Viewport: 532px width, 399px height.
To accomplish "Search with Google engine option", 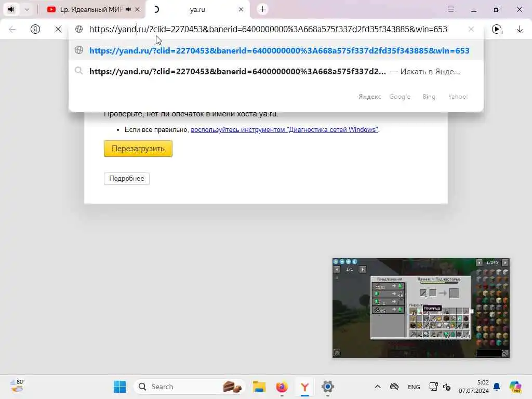I will coord(400,97).
